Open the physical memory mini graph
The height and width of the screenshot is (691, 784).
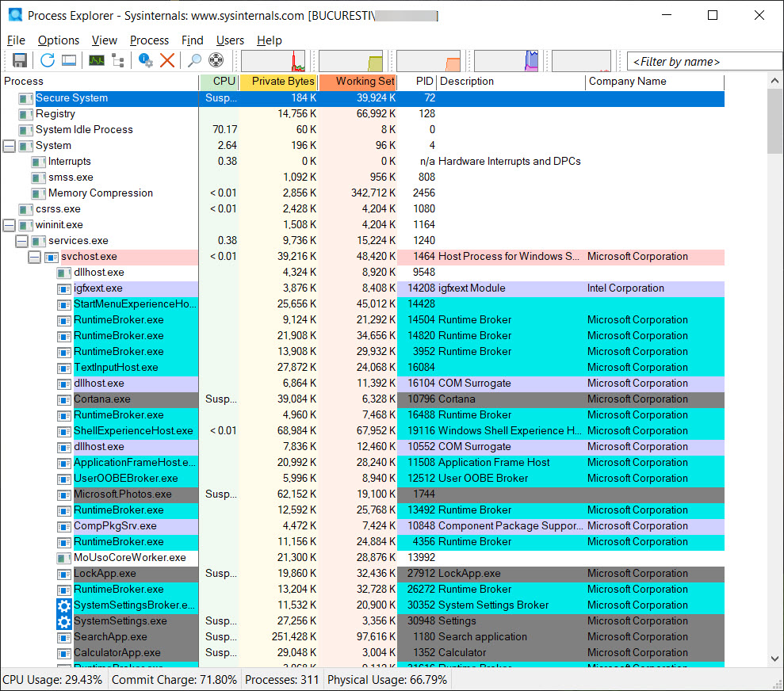[429, 61]
